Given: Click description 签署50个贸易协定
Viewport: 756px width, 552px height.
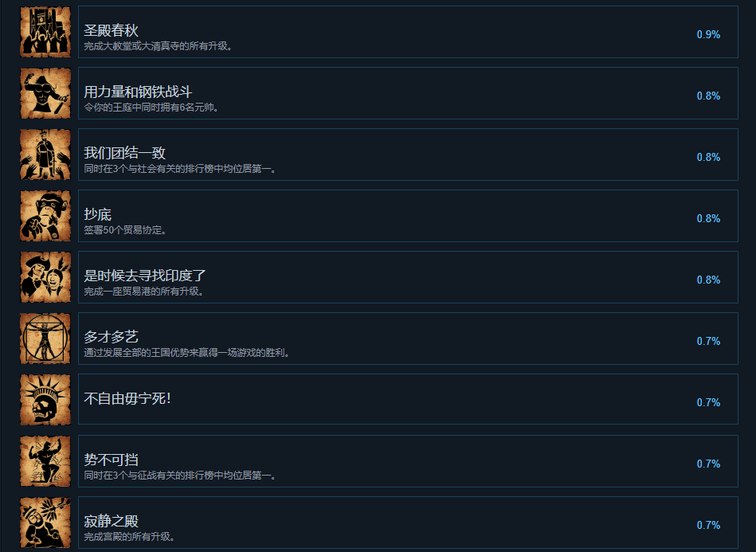Looking at the screenshot, I should (125, 230).
